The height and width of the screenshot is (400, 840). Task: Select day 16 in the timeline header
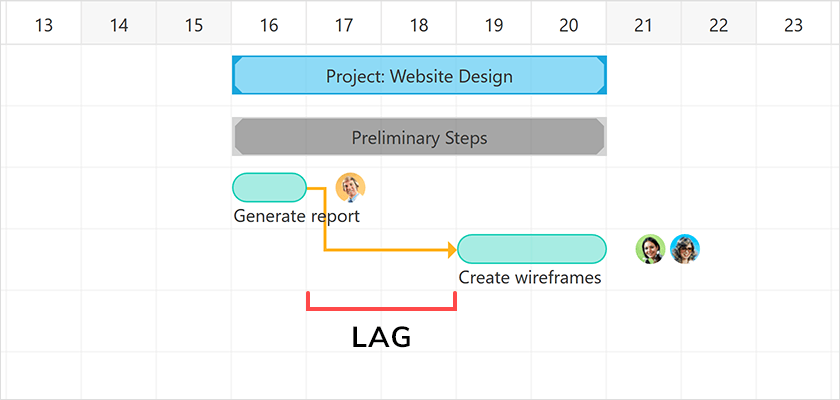269,25
